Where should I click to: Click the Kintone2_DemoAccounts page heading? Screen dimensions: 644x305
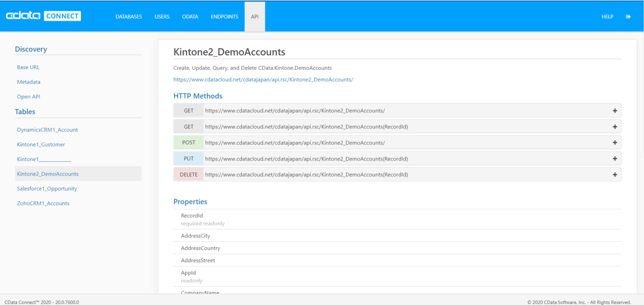coord(229,52)
